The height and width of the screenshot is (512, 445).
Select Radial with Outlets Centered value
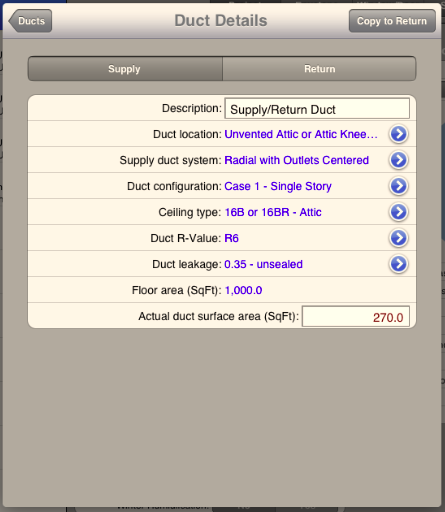pos(297,160)
